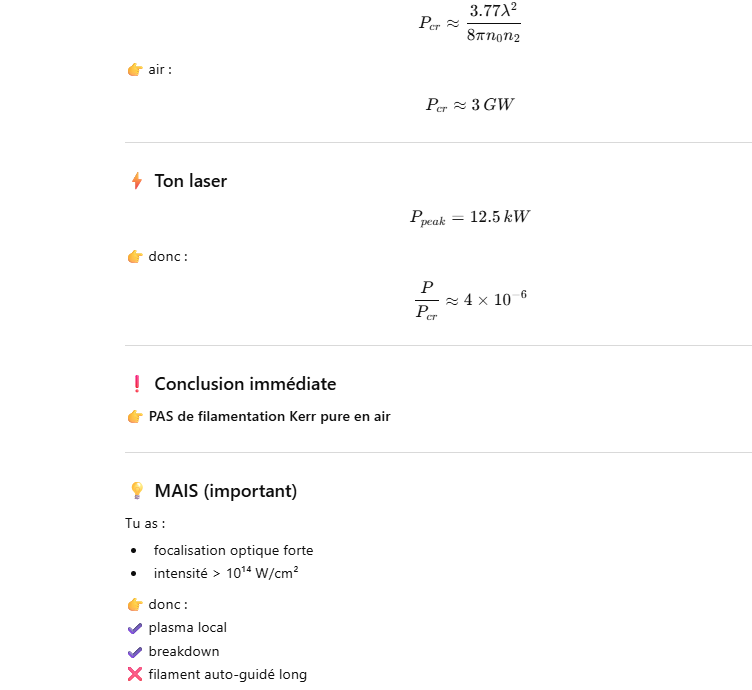The height and width of the screenshot is (690, 752).
Task: Click the "focalisation optique forte" bullet item
Action: [x=233, y=550]
